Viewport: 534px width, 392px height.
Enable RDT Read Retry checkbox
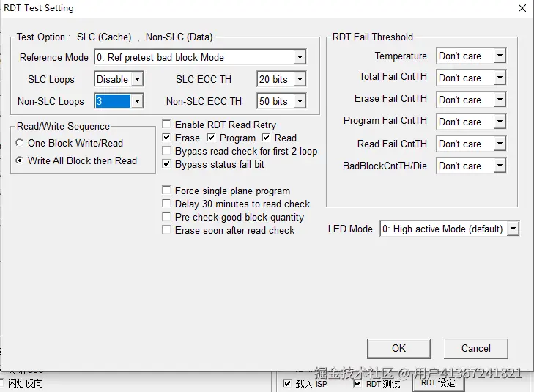(166, 125)
